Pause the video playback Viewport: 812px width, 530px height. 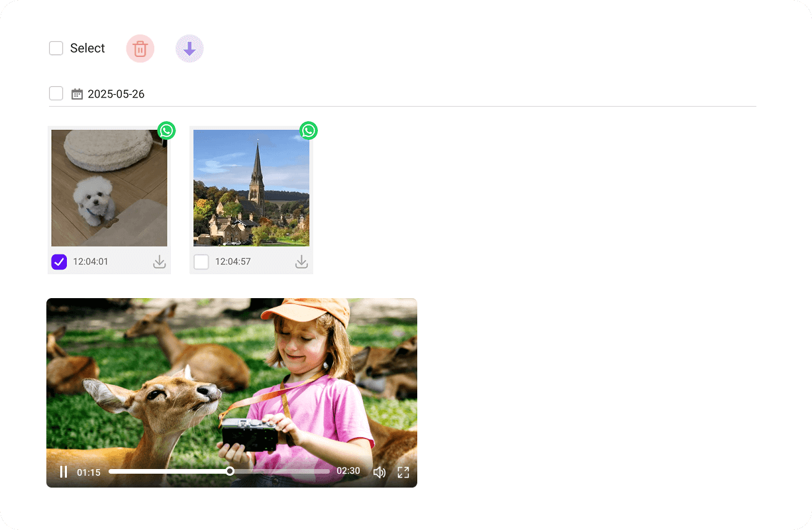click(x=64, y=472)
